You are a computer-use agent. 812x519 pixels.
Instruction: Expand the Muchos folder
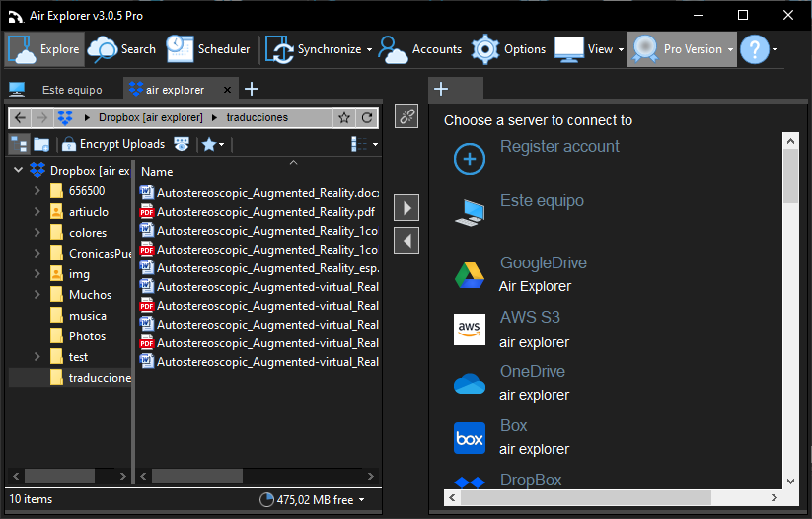[x=37, y=295]
